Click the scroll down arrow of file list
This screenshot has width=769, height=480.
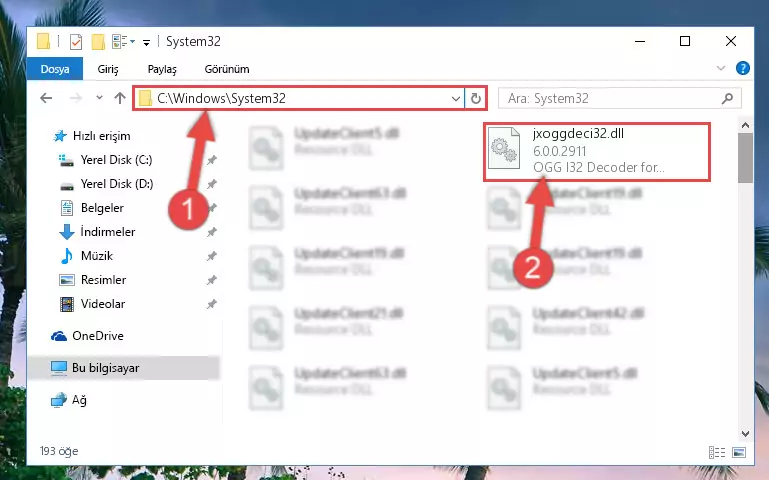click(745, 433)
